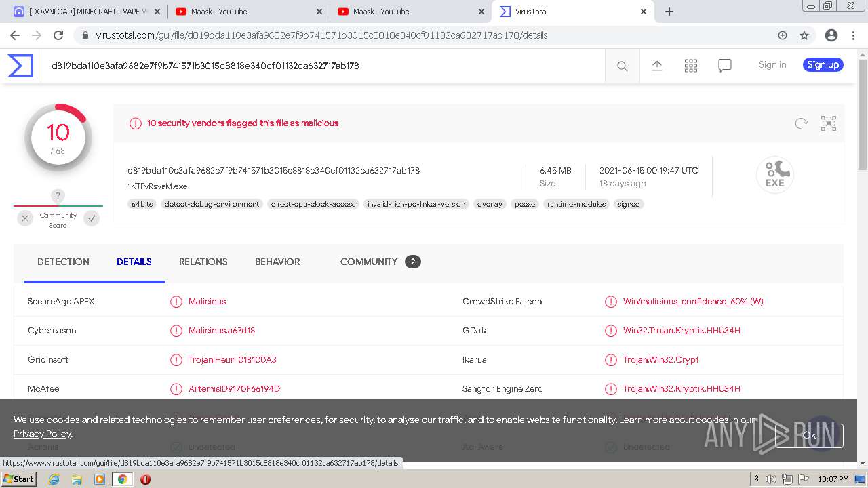Click the invalid-rich-pe-linker-version tag
Image resolution: width=868 pixels, height=488 pixels.
coord(416,204)
